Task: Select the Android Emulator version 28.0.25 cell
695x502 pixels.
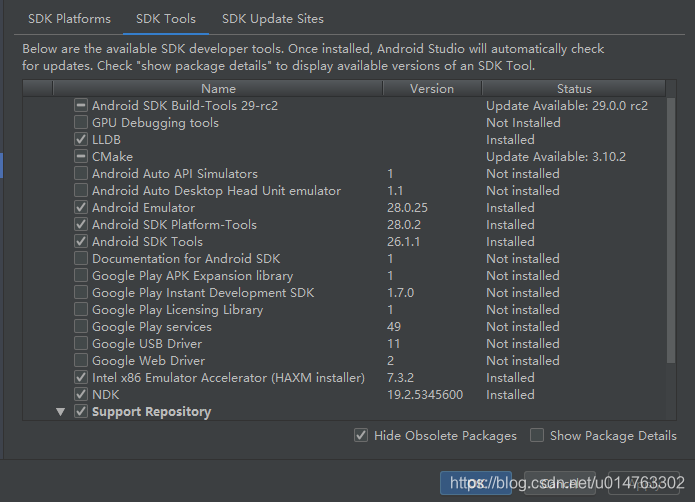Action: tap(407, 208)
